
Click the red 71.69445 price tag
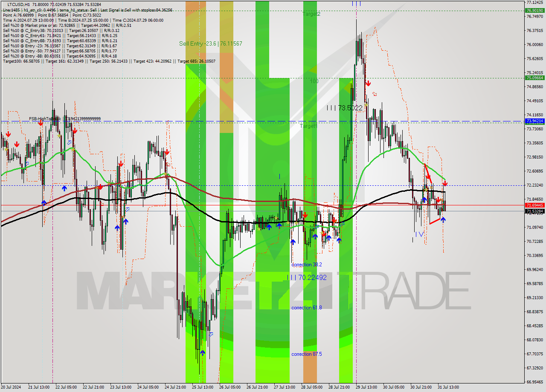[x=534, y=205]
